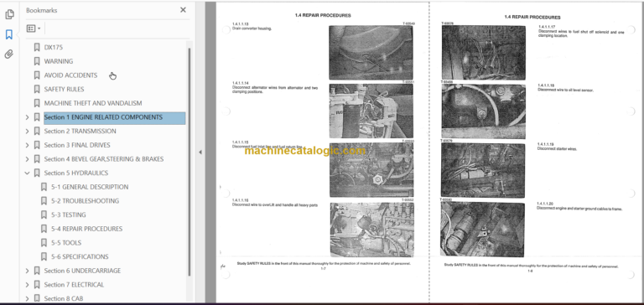Viewport: 644px width, 305px height.
Task: Open the page thumbnails panel icon
Action: (9, 14)
